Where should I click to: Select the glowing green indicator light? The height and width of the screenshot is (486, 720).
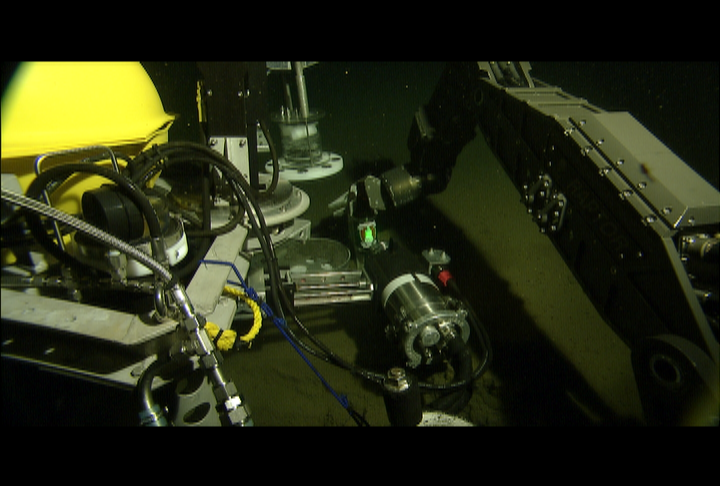click(368, 234)
